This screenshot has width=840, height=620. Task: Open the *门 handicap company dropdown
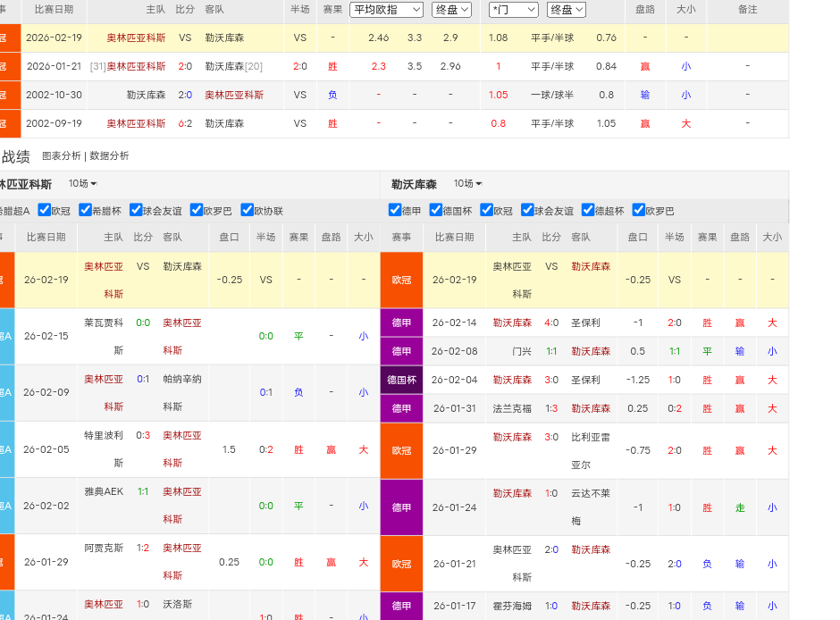pos(514,10)
